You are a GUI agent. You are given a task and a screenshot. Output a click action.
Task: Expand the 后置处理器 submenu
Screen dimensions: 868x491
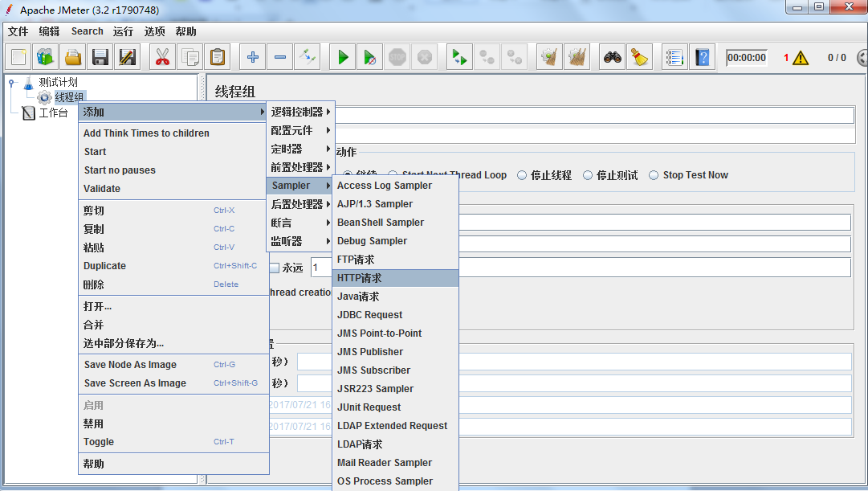pos(300,204)
